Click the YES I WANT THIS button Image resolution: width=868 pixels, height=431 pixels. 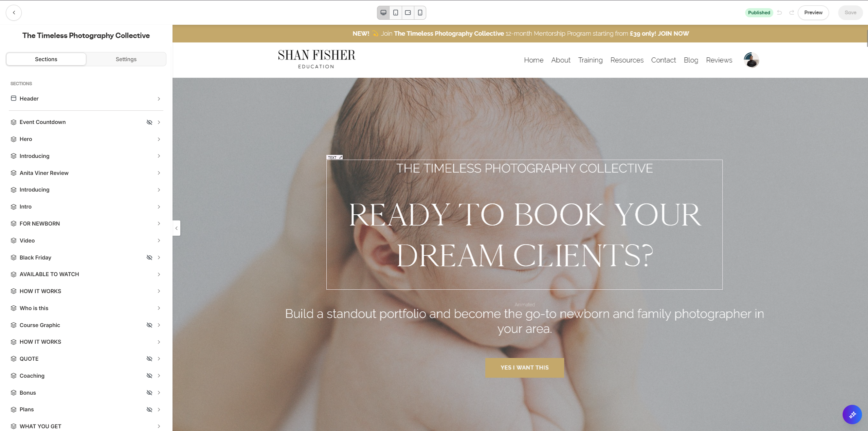(x=524, y=367)
